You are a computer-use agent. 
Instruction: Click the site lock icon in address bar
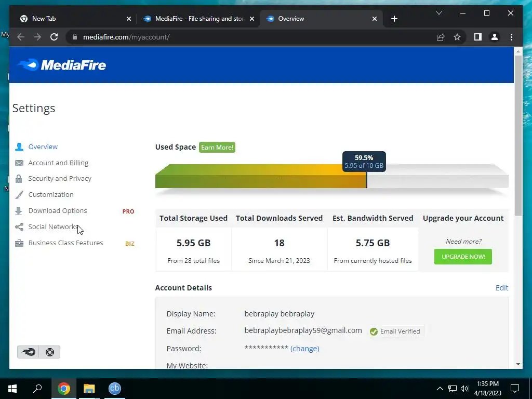[75, 37]
